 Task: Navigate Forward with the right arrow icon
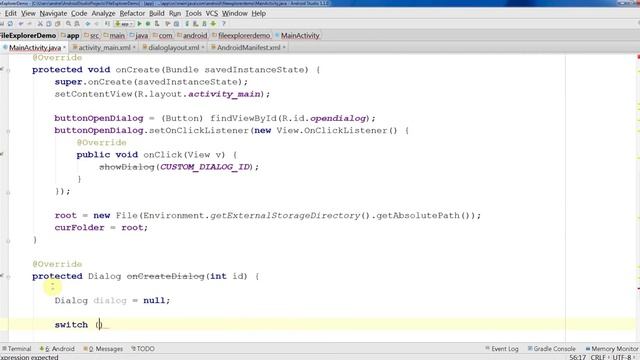(96, 24)
